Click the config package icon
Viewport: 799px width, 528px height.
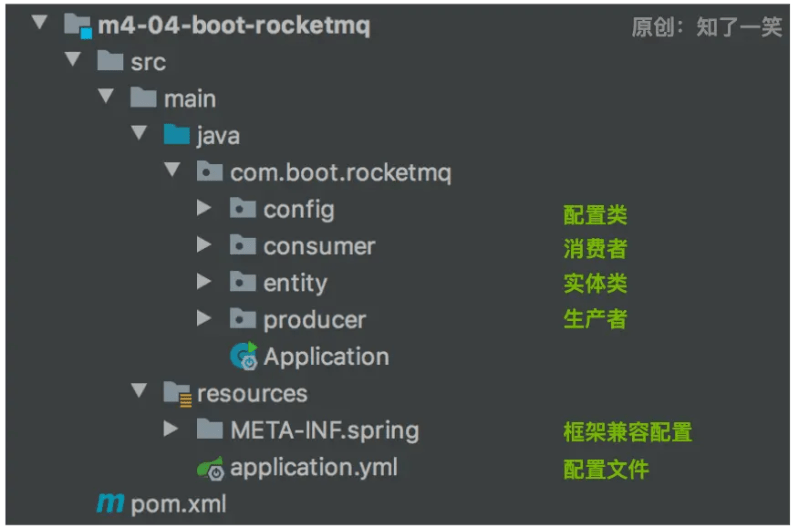tap(243, 208)
